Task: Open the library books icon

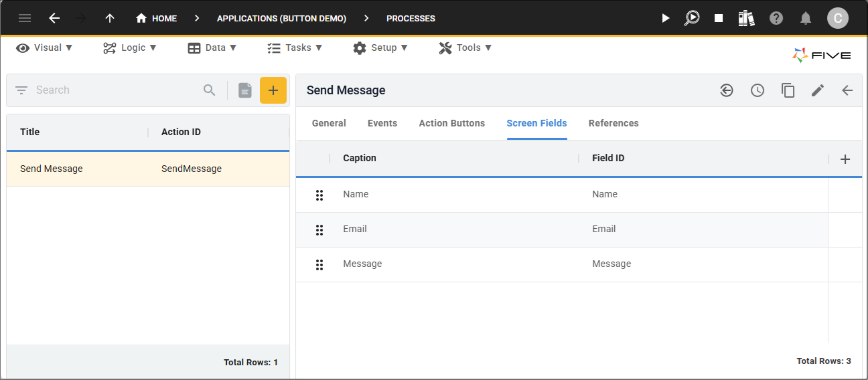Action: [x=746, y=18]
